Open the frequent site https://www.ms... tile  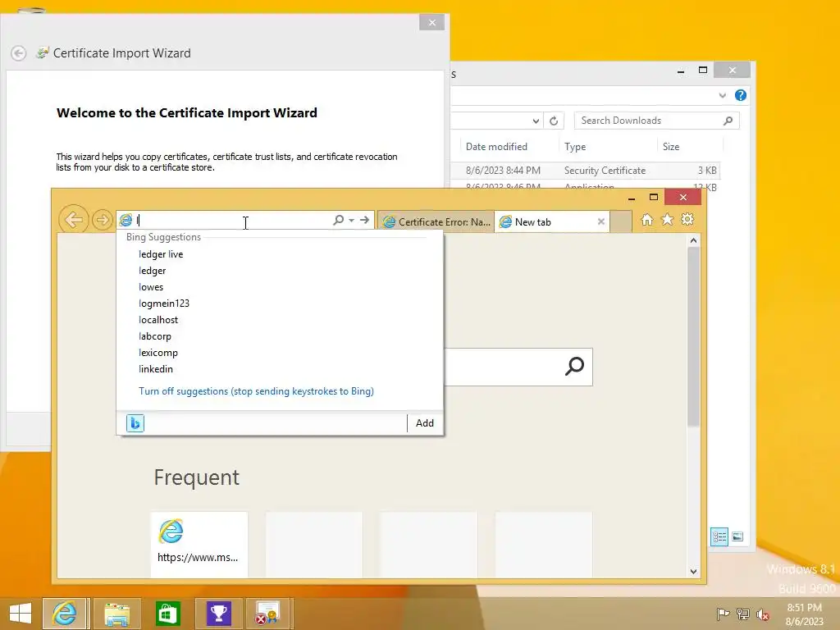pos(199,545)
